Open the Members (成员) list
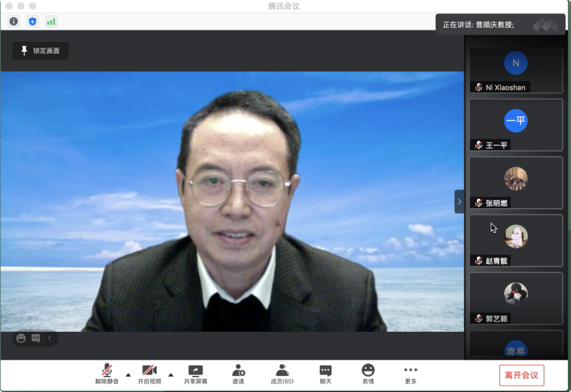 282,374
